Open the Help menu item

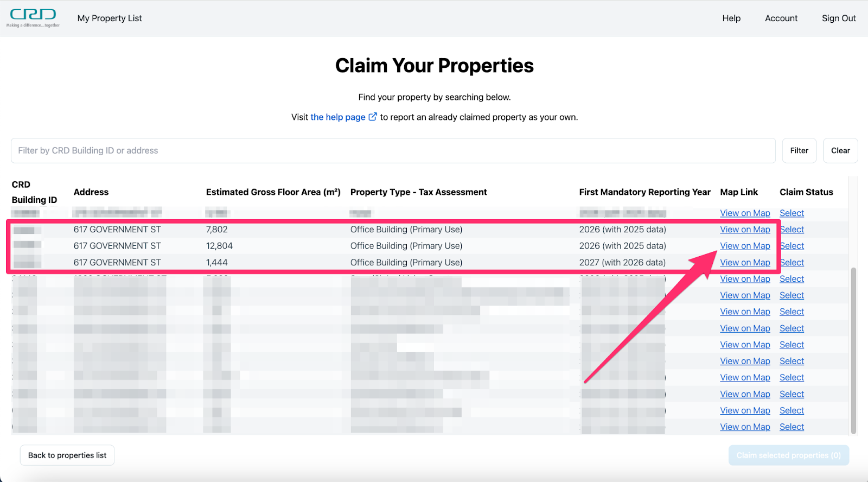(731, 18)
